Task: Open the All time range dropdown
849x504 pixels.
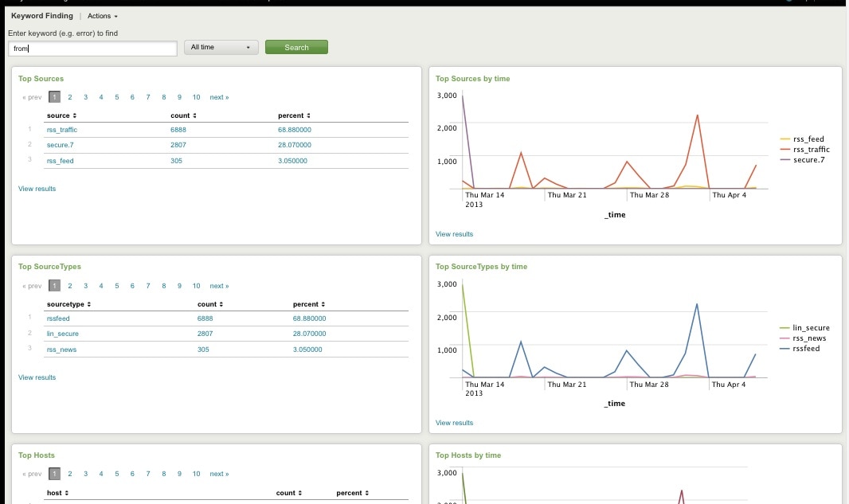Action: point(221,48)
